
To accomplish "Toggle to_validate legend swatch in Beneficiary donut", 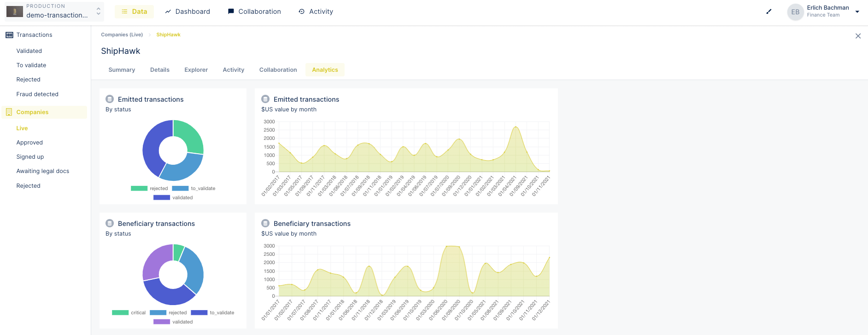I will click(x=199, y=312).
